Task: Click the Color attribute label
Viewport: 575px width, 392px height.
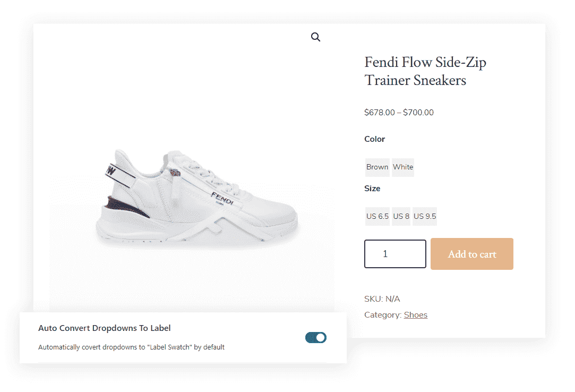Action: (x=374, y=139)
